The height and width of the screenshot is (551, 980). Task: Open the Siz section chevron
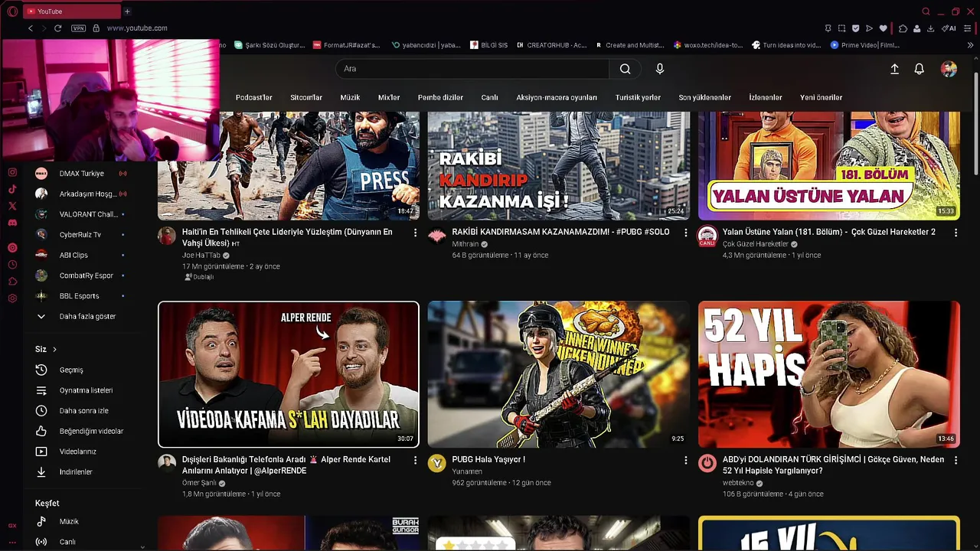(x=54, y=349)
